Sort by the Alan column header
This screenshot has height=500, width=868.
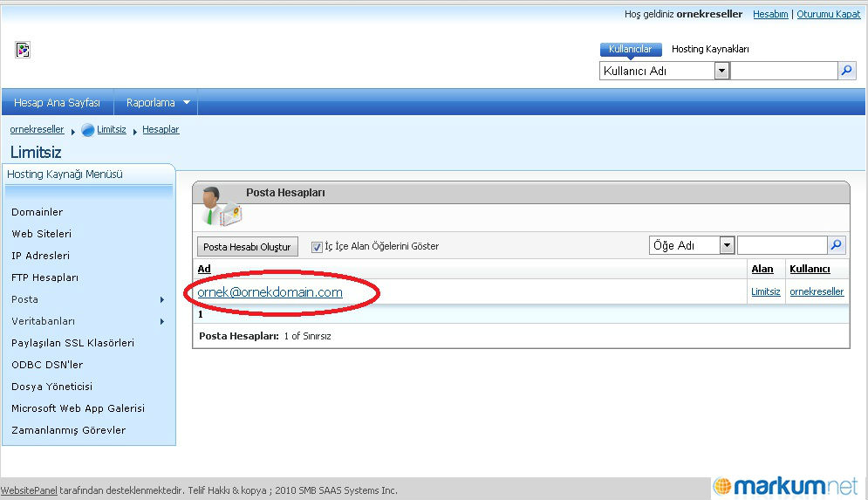(x=762, y=269)
